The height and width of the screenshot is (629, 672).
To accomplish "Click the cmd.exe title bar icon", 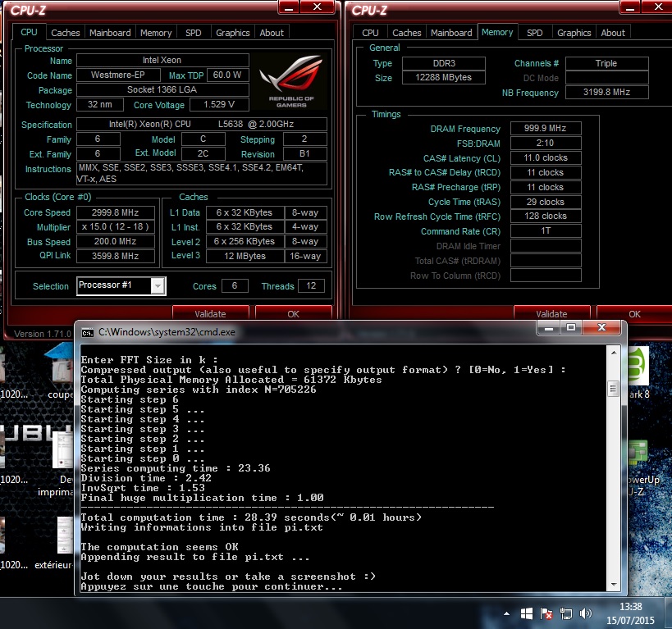I will click(88, 332).
